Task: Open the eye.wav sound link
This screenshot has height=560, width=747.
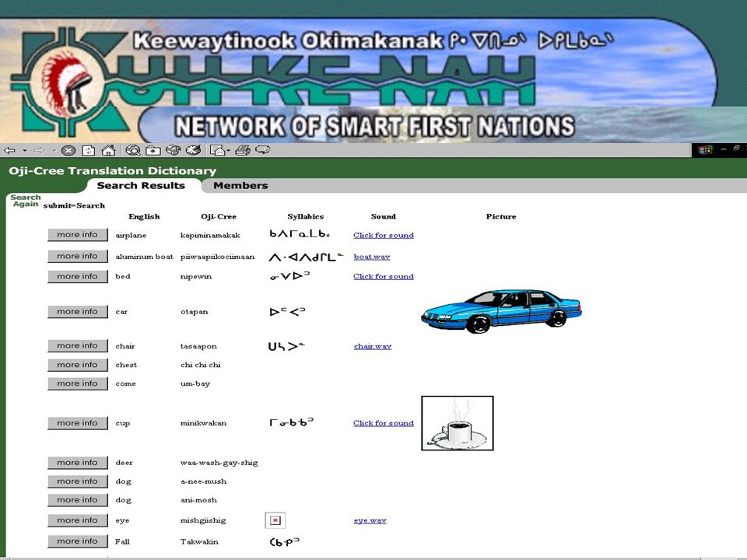Action: tap(370, 520)
